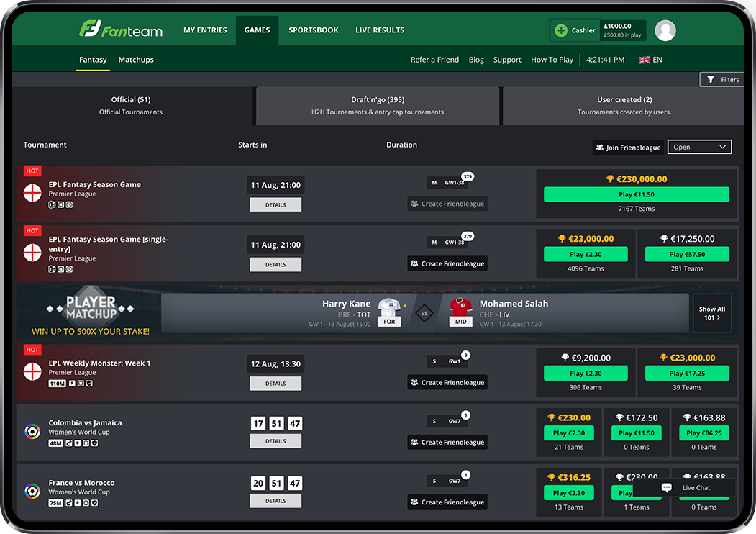
Task: Click the 75M badge on France vs Morocco
Action: (x=55, y=503)
